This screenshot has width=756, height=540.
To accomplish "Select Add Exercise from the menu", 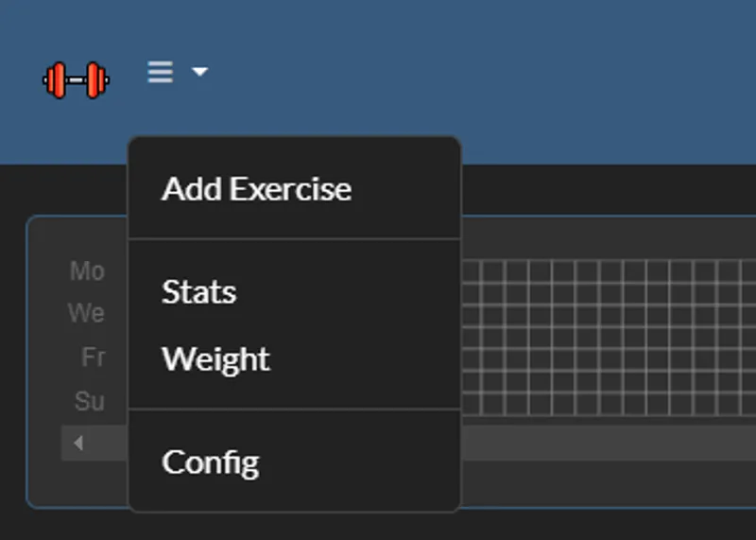I will tap(256, 189).
